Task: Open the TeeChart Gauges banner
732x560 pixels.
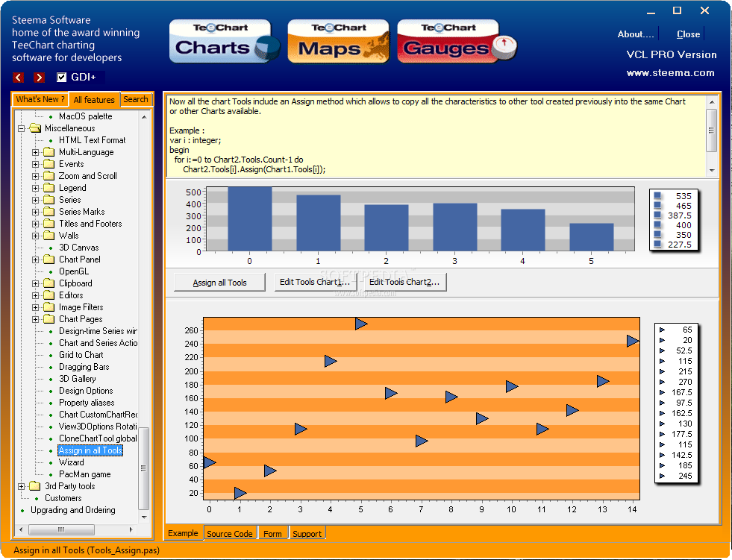Action: [457, 41]
